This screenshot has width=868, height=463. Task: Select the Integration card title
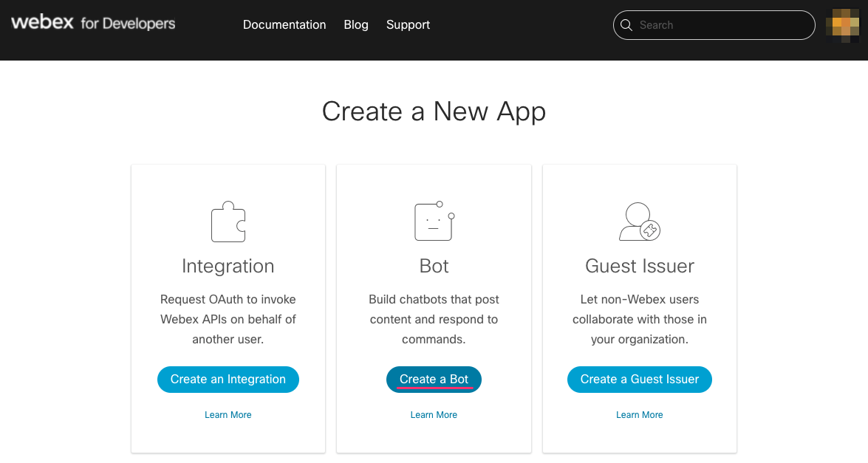228,266
